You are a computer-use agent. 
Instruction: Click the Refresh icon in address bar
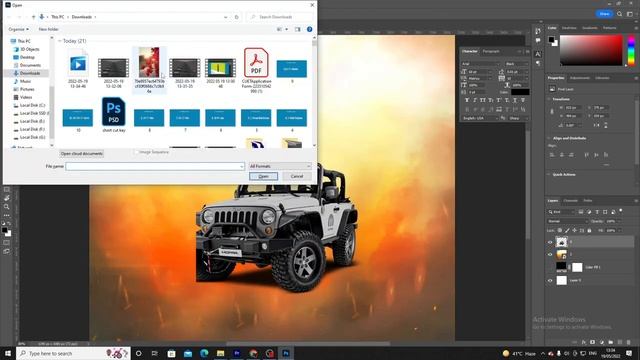(236, 17)
